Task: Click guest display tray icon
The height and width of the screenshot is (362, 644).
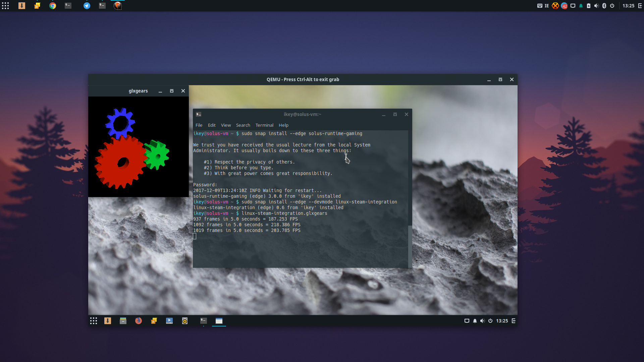Action: (467, 321)
